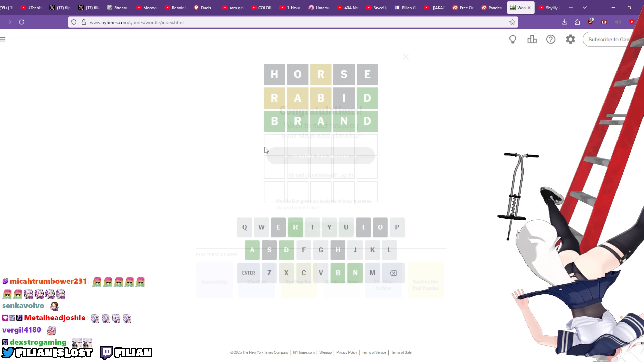Open the hamburger navigation menu
The image size is (644, 362).
(3, 39)
